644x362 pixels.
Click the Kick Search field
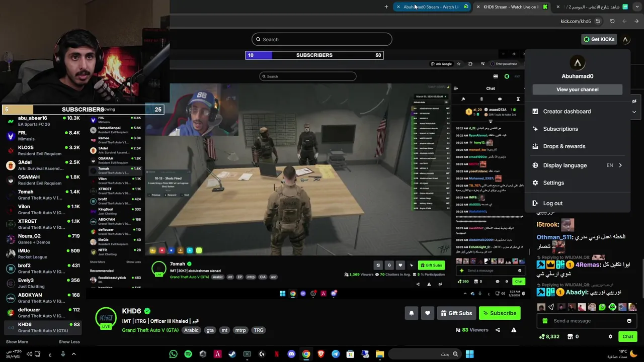[x=322, y=39]
